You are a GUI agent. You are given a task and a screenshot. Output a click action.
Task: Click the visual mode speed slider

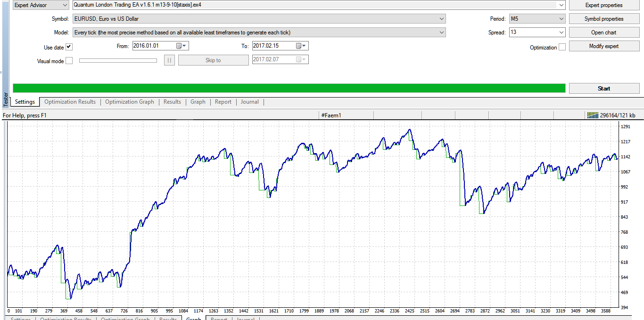pos(118,60)
